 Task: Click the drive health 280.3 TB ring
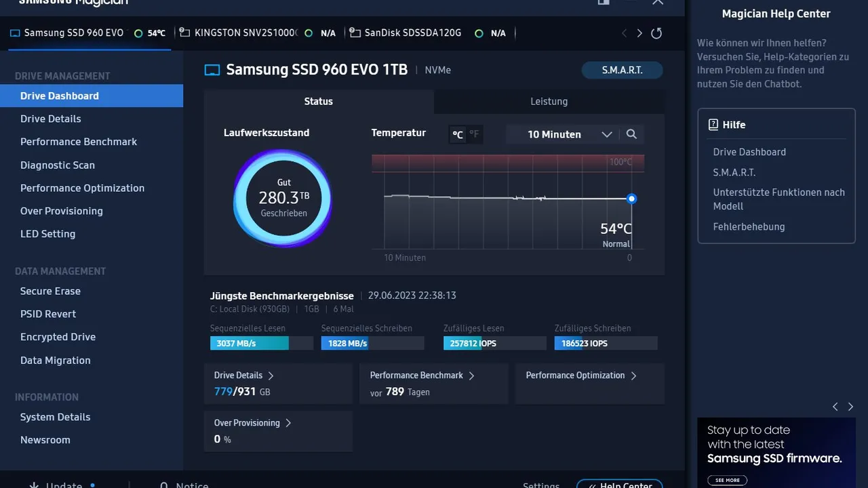(283, 198)
